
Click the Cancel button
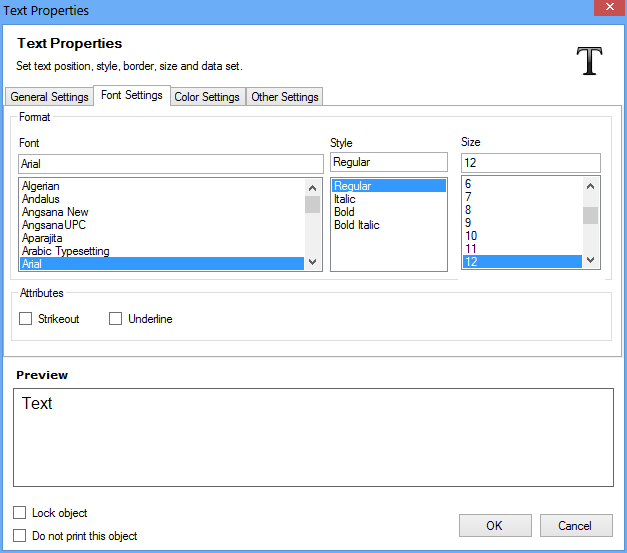(575, 526)
